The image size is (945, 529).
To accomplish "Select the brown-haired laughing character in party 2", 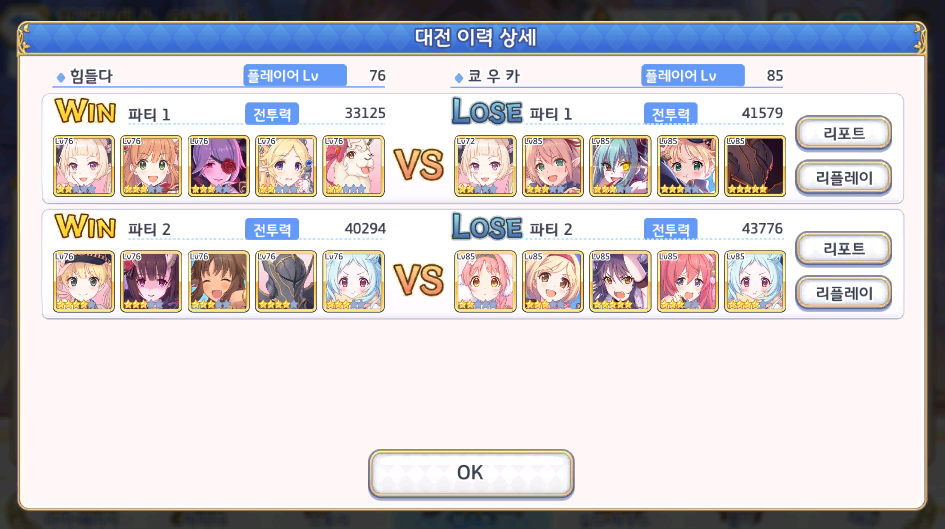I will pyautogui.click(x=218, y=281).
